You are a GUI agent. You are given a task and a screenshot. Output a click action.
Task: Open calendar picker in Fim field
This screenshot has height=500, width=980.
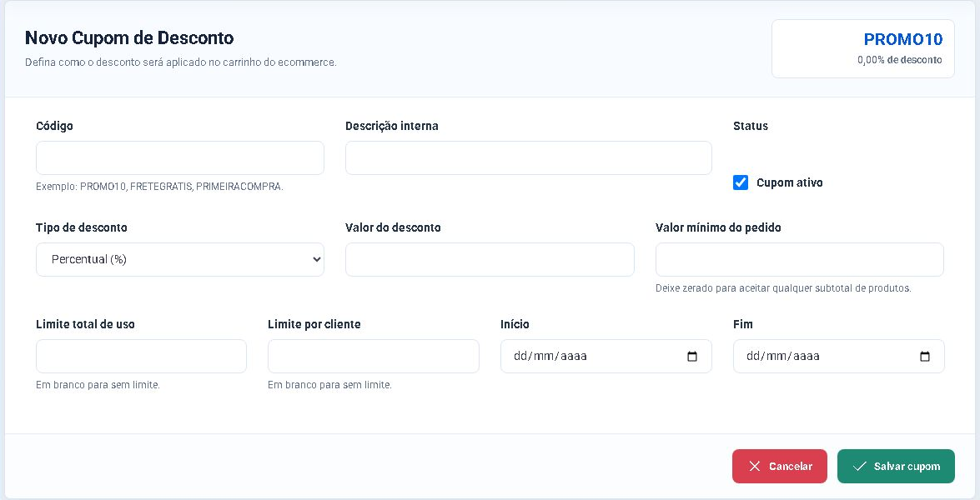click(925, 357)
